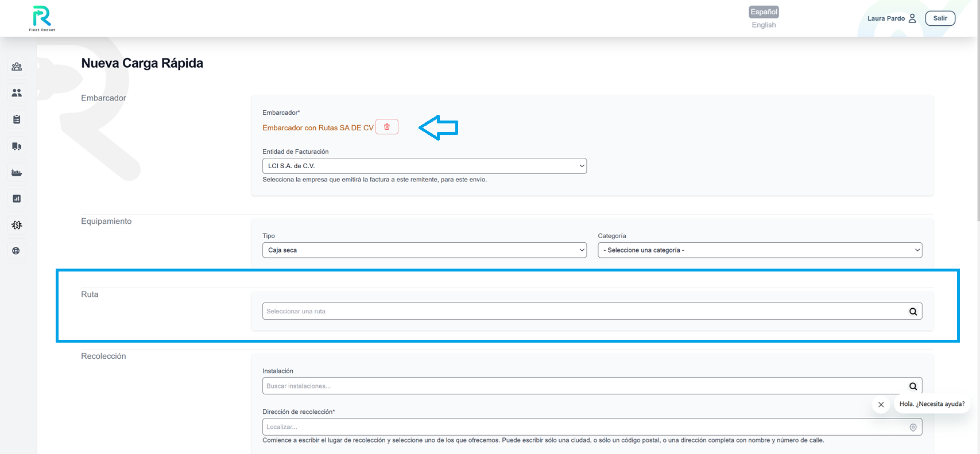This screenshot has height=454, width=980.
Task: Switch language to Español
Action: [x=764, y=12]
